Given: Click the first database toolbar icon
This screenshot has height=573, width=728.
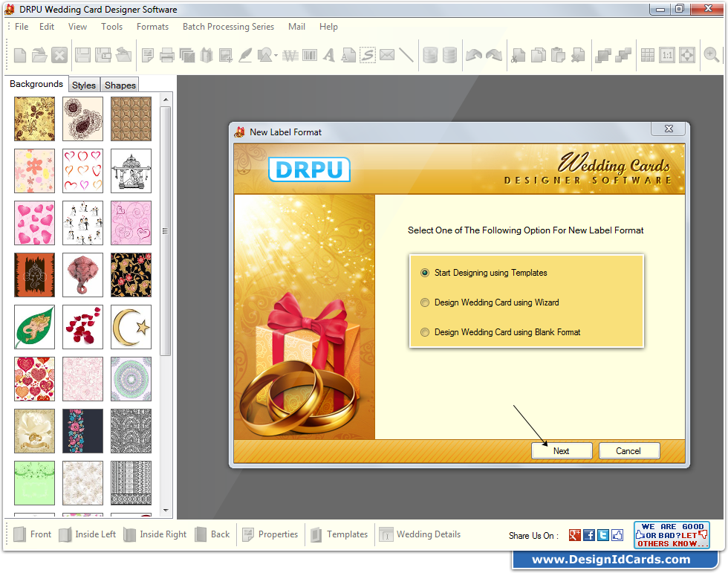Looking at the screenshot, I should (430, 55).
